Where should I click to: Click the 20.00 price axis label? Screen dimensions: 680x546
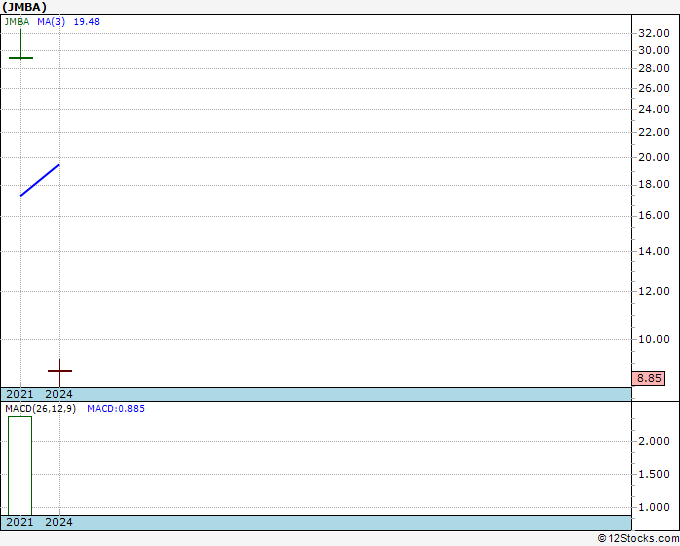(x=654, y=157)
